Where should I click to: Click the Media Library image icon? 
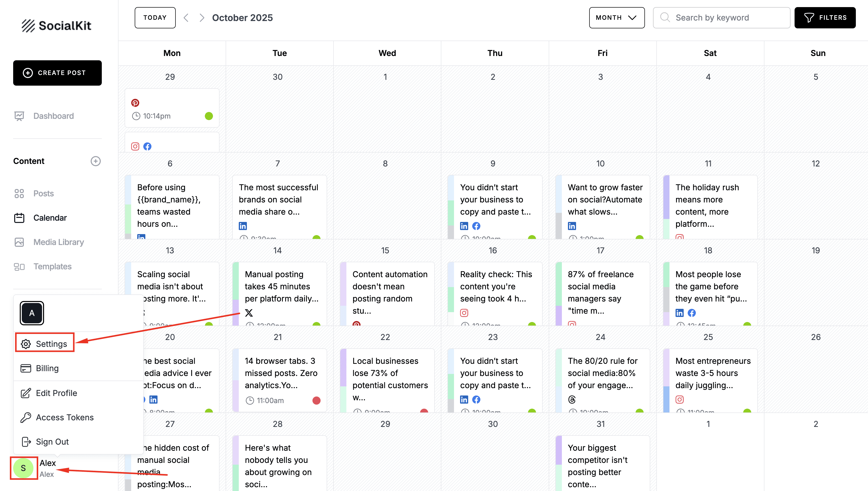pyautogui.click(x=19, y=242)
